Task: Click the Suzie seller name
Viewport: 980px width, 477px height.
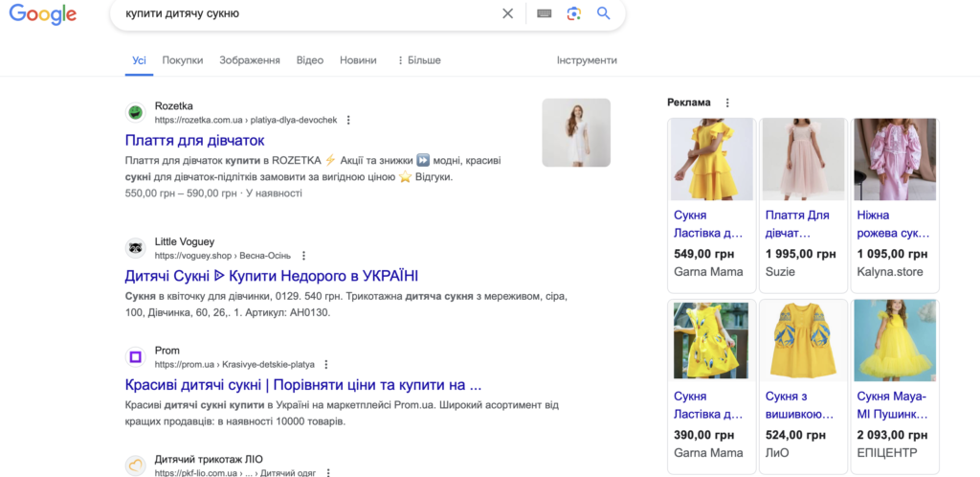Action: (x=780, y=272)
